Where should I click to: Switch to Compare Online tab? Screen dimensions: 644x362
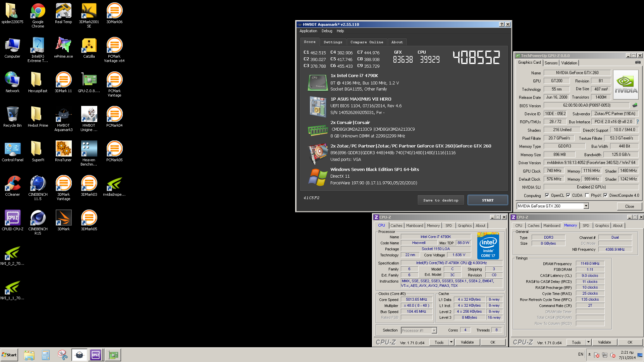(x=367, y=42)
